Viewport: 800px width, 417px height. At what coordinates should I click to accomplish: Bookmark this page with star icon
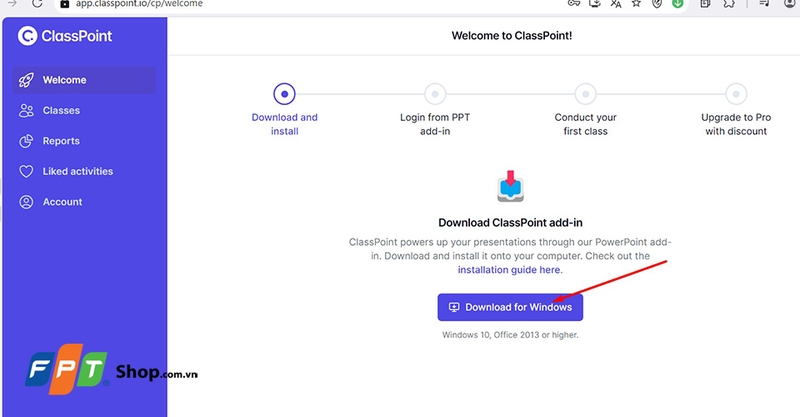635,4
